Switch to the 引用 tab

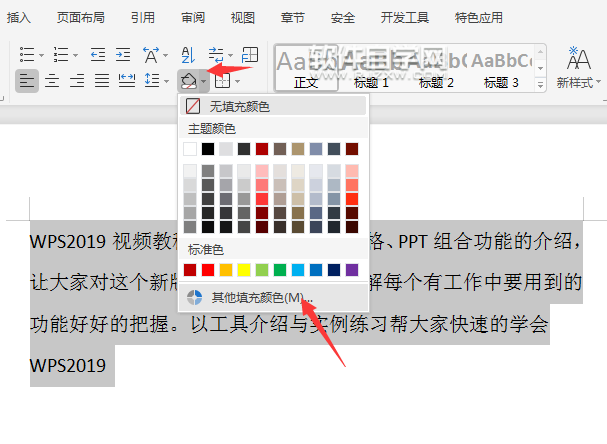pos(143,18)
